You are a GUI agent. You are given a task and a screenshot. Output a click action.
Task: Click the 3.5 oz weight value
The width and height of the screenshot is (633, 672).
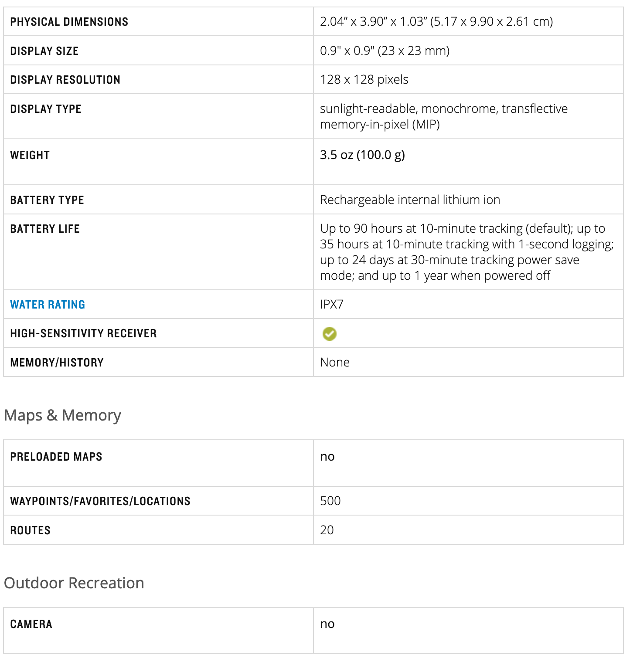(362, 155)
